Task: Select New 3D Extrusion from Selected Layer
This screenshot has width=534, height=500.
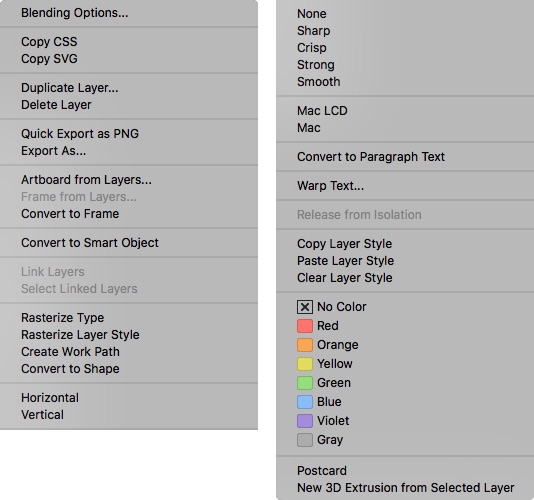Action: 405,488
